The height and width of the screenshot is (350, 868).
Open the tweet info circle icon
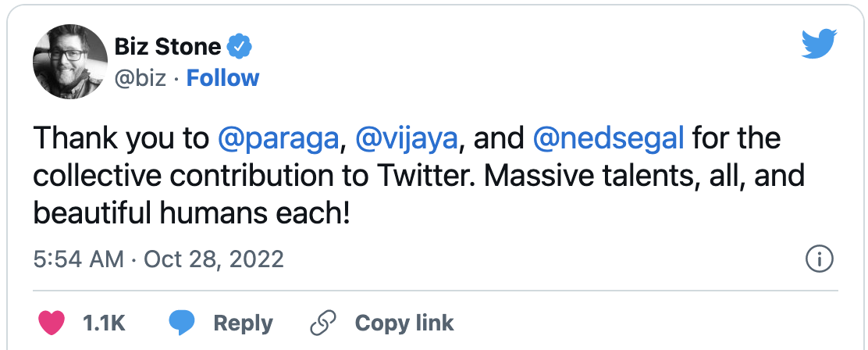pyautogui.click(x=819, y=259)
